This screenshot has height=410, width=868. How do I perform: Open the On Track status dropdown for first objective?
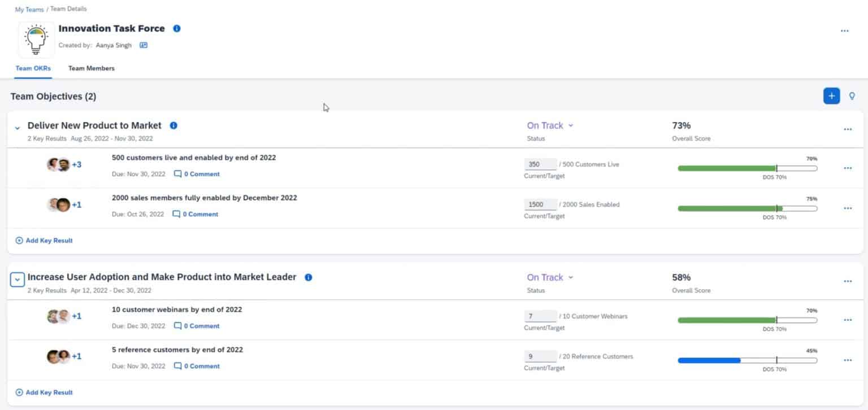549,125
